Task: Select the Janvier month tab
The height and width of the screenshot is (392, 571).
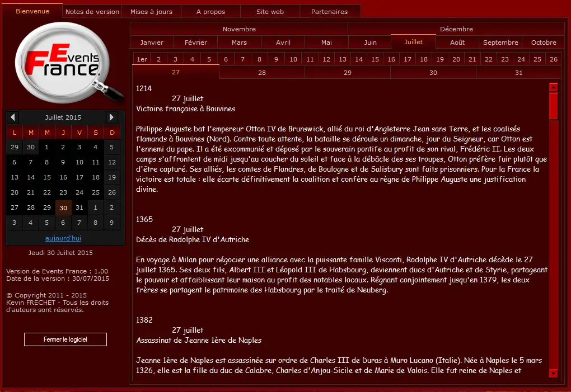Action: coord(152,42)
